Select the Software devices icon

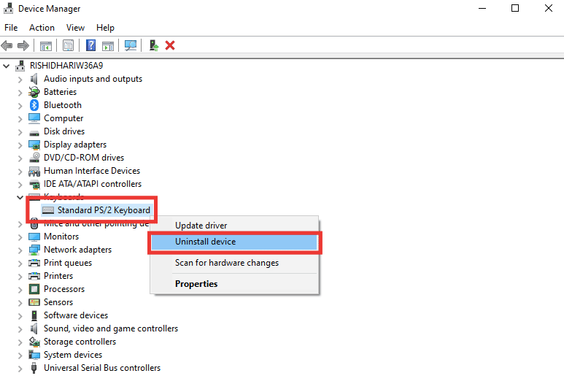[x=34, y=315]
